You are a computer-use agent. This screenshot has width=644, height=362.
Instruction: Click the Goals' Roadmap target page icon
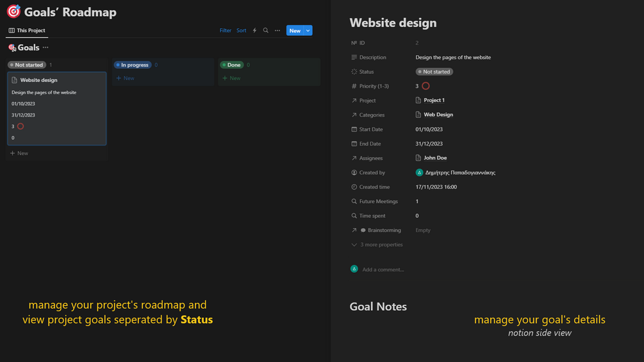[13, 12]
